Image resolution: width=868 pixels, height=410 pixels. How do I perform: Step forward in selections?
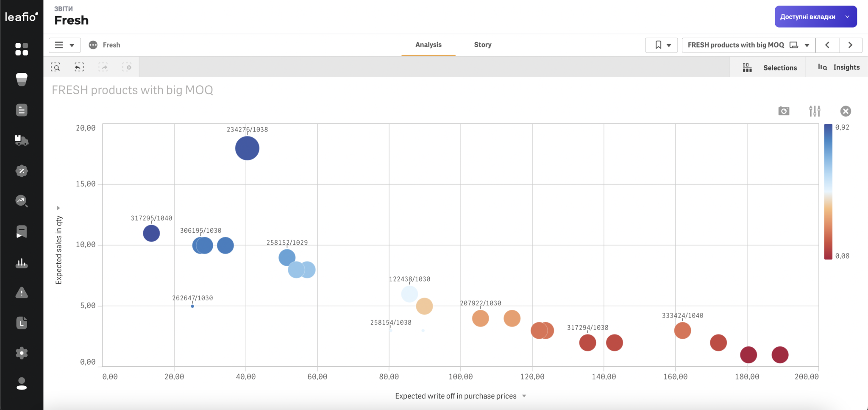(103, 67)
